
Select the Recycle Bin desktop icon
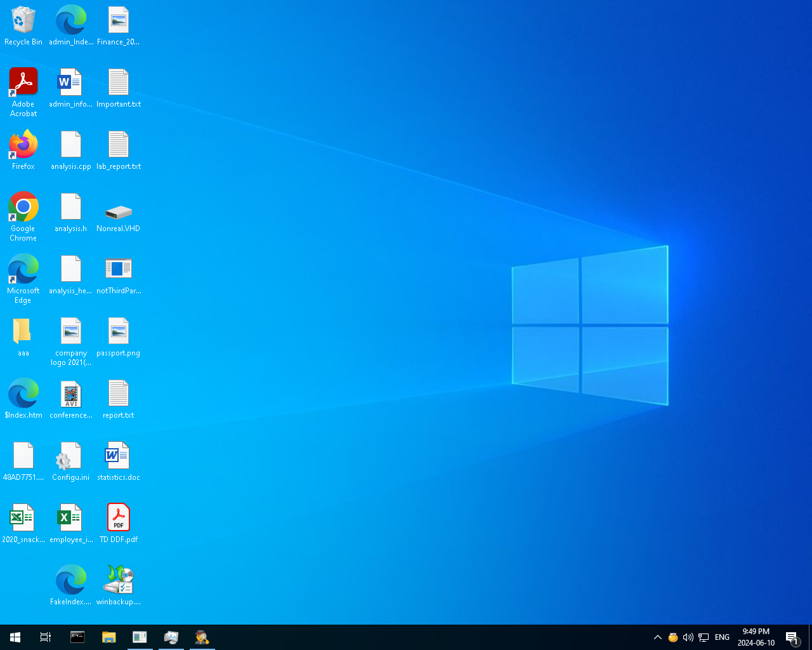tap(23, 26)
